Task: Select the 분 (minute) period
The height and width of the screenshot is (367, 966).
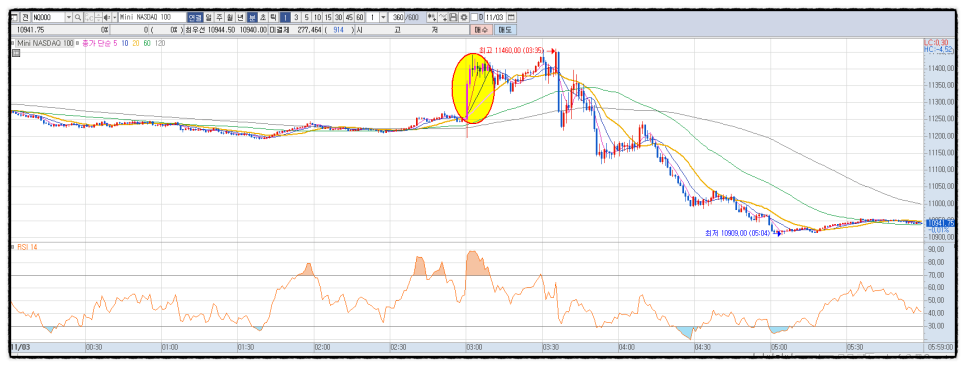Action: click(x=252, y=17)
